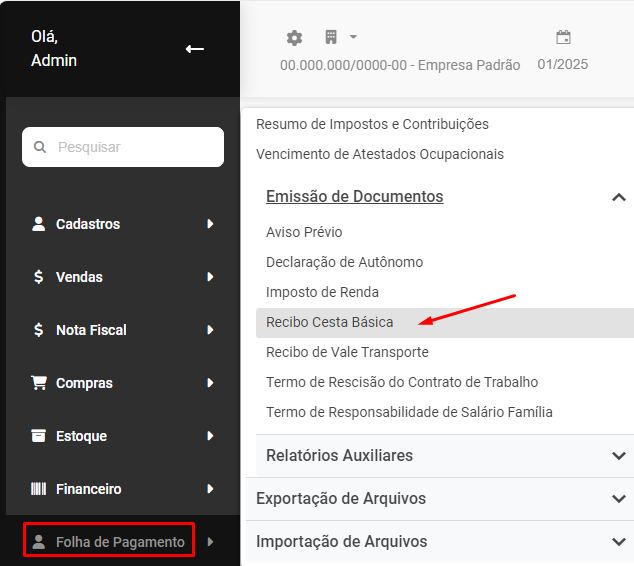Open Resumo de Impostos e Contribuições
The width and height of the screenshot is (634, 566).
[372, 124]
